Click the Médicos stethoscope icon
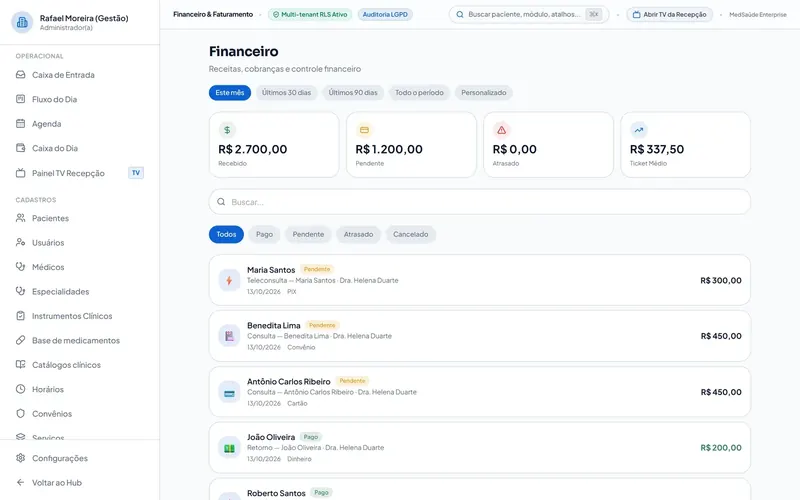 click(x=20, y=267)
